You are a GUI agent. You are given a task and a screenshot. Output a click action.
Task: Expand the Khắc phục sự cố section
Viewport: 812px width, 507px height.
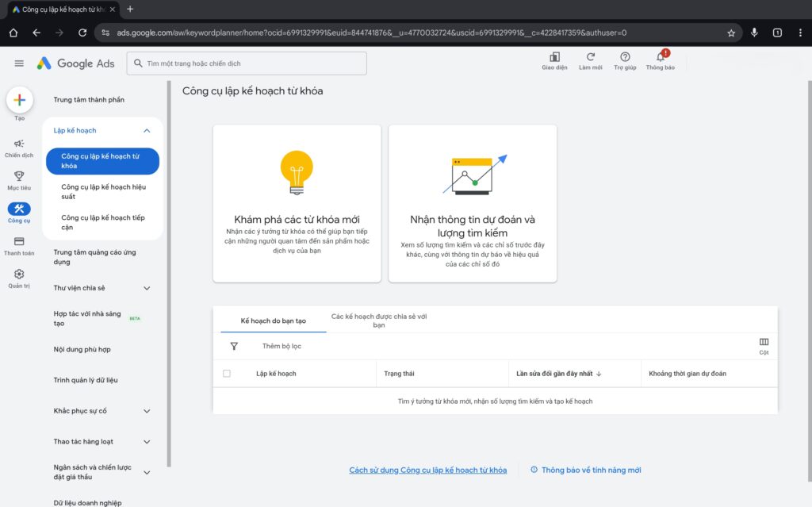[147, 411]
